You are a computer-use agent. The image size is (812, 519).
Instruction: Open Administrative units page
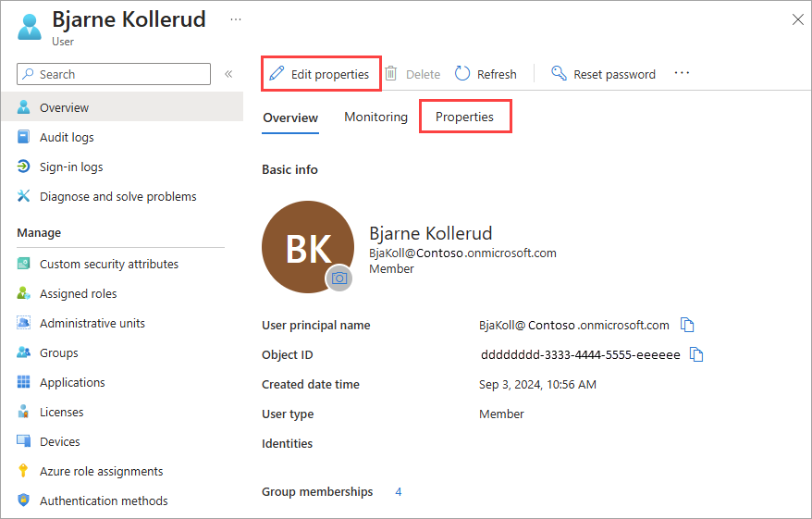122,323
